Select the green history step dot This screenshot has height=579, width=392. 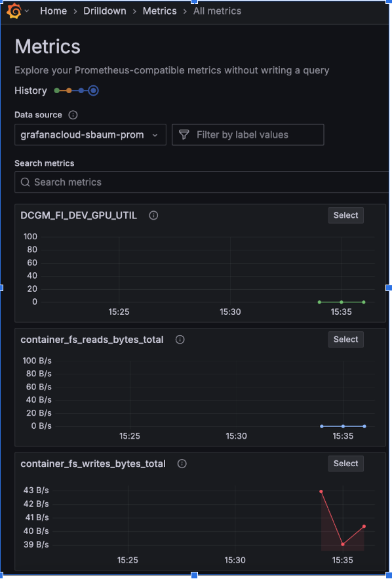pos(57,90)
